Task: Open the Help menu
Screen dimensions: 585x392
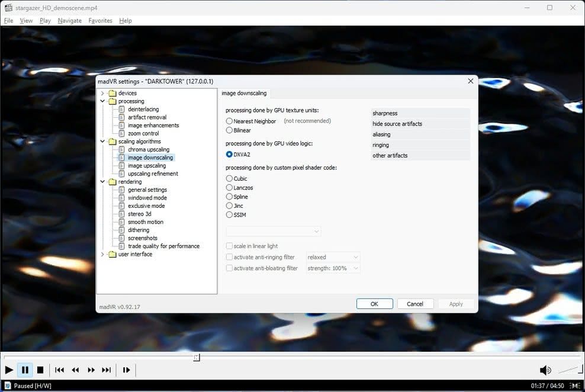Action: [x=126, y=21]
